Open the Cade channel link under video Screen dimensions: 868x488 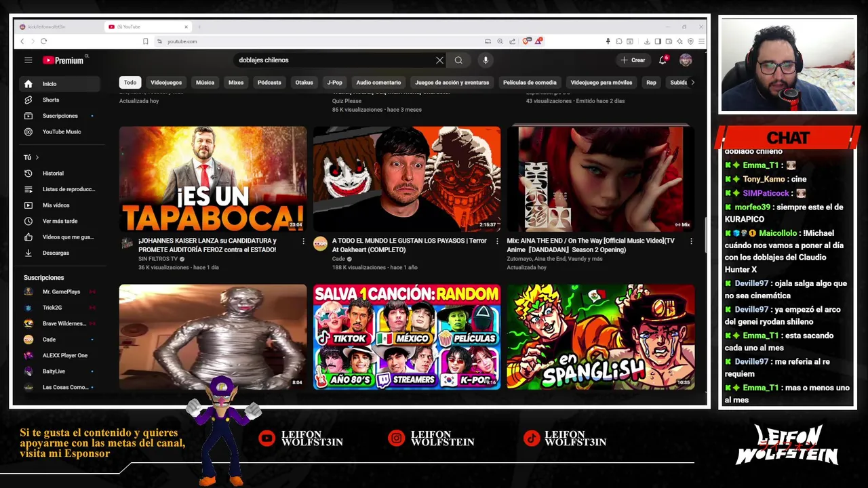click(338, 259)
